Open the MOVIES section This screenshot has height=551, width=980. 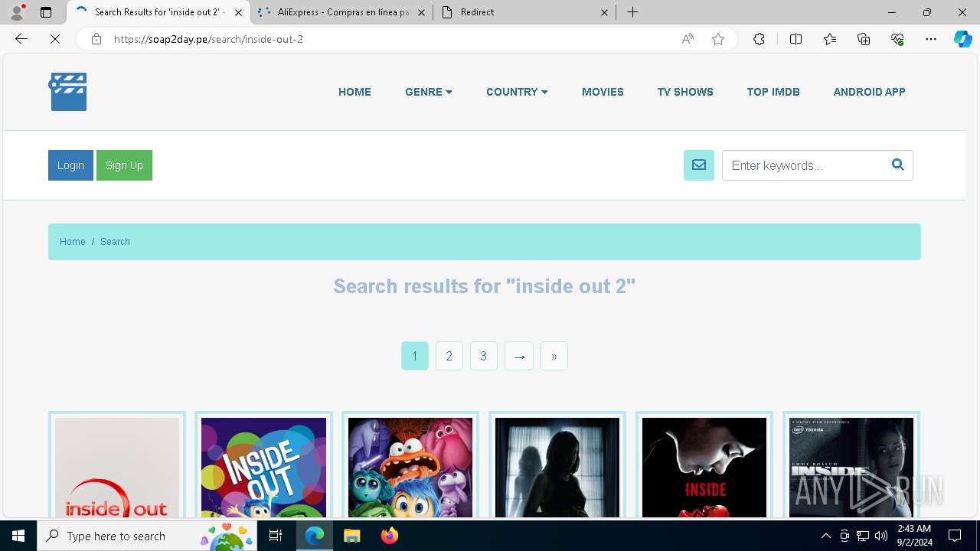(603, 92)
